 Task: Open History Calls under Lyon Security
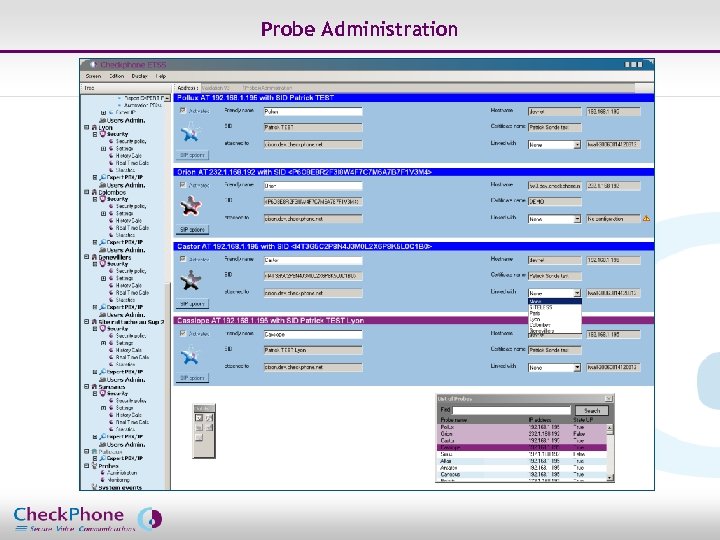click(x=129, y=156)
